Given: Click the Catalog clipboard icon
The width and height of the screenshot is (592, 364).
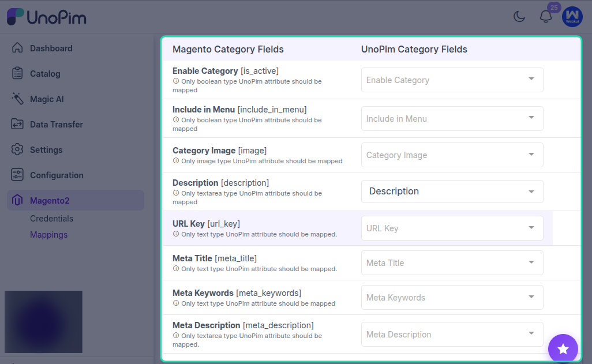Looking at the screenshot, I should (x=17, y=73).
